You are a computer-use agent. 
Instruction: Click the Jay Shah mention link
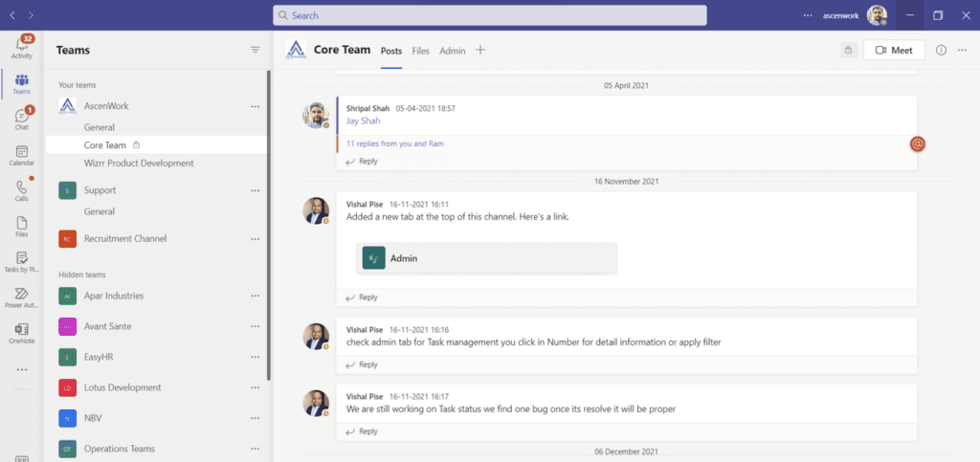pos(363,121)
